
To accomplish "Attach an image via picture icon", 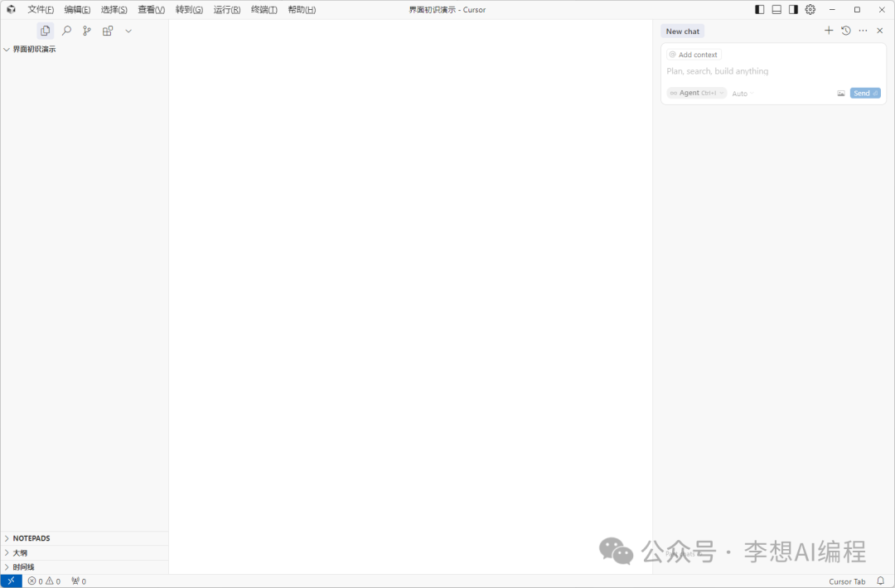I will pyautogui.click(x=841, y=93).
